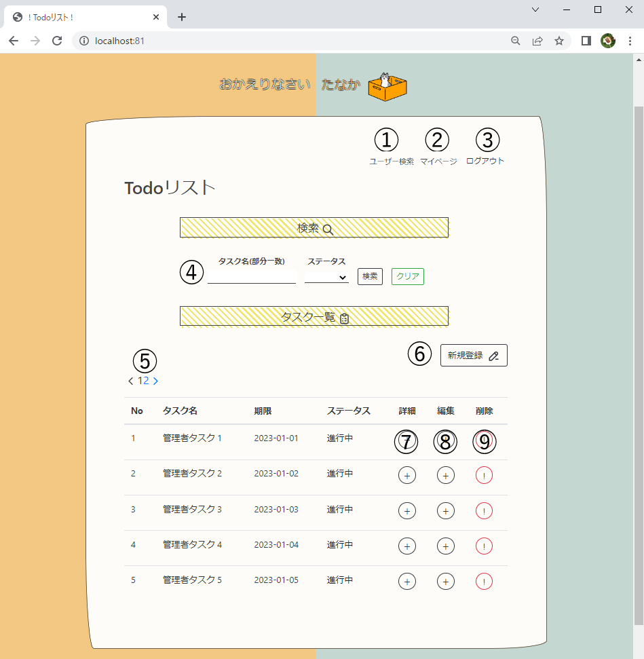644x659 pixels.
Task: Open details for 管理者タスク 3
Action: pyautogui.click(x=407, y=510)
